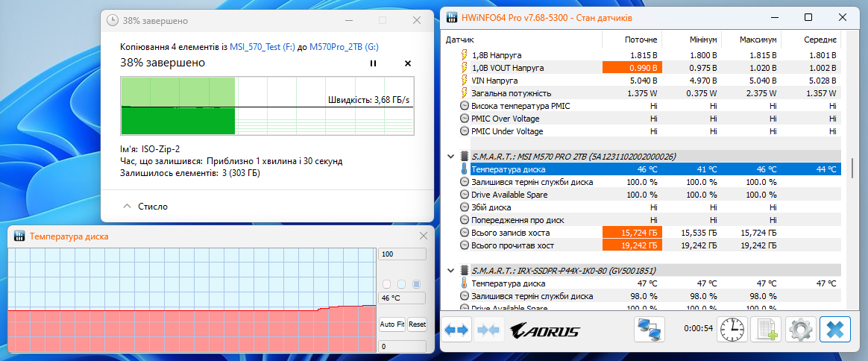Click the status icon for Попередження про диск
The width and height of the screenshot is (868, 361).
point(465,220)
